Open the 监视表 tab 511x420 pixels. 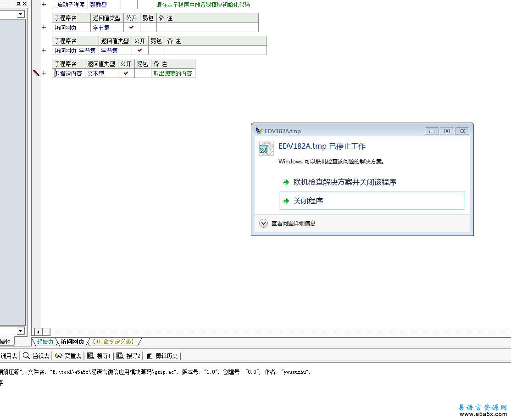[36, 356]
